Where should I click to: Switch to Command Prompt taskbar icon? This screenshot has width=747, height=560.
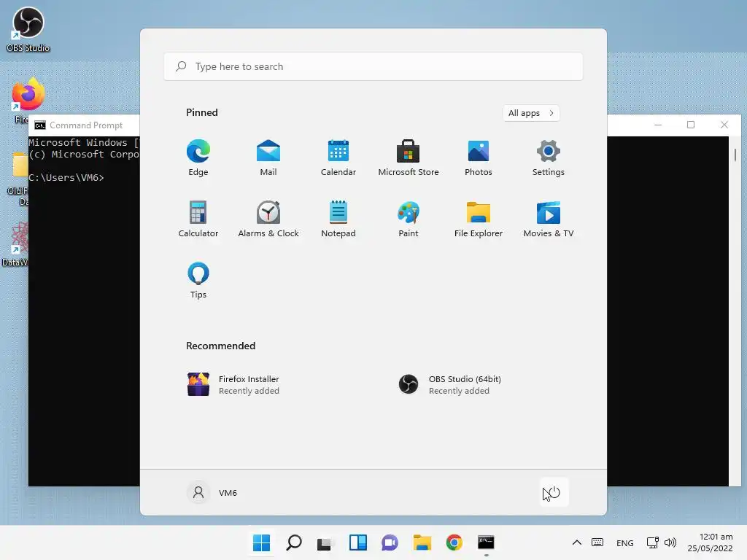[486, 542]
